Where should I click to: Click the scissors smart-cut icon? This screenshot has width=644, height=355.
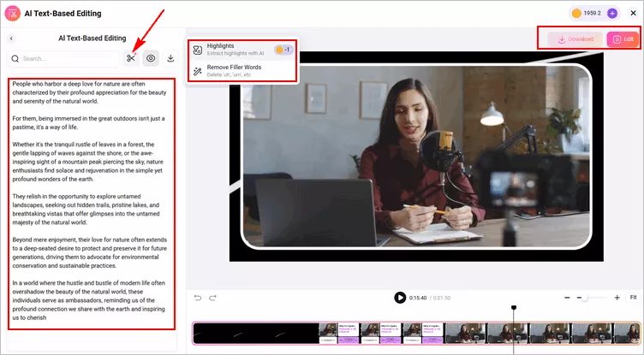coord(131,58)
